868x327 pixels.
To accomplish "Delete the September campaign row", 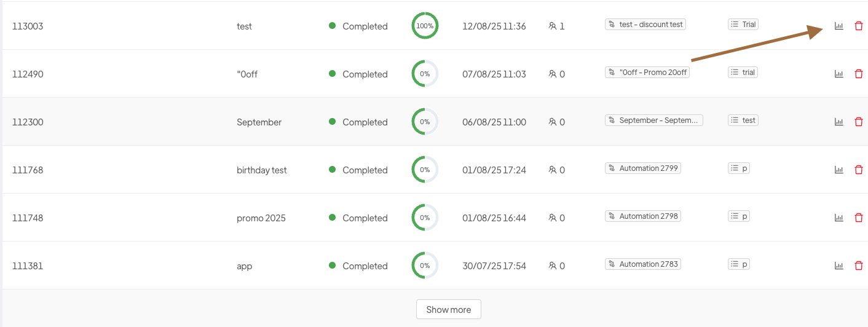I will pos(859,122).
